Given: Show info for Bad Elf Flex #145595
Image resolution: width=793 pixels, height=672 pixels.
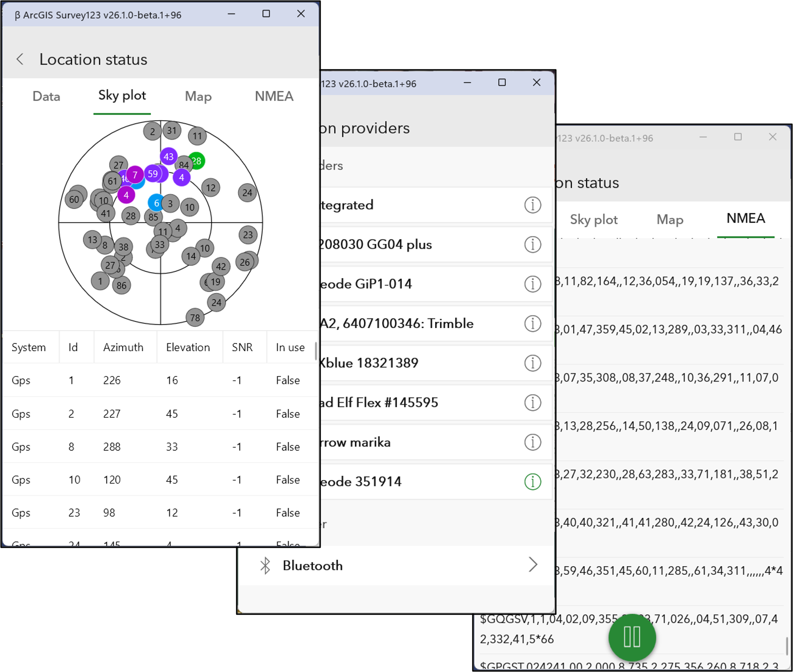Looking at the screenshot, I should coord(532,403).
